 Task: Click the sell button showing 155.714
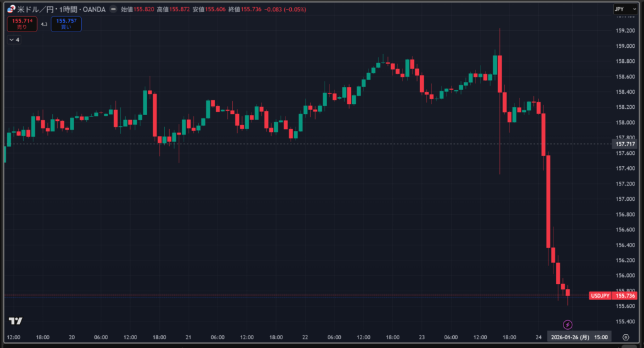pyautogui.click(x=21, y=24)
